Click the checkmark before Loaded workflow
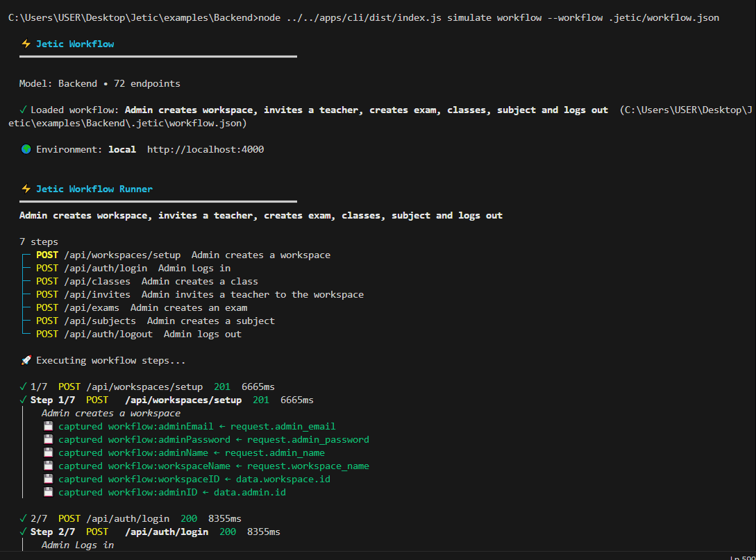756x560 pixels. 23,110
